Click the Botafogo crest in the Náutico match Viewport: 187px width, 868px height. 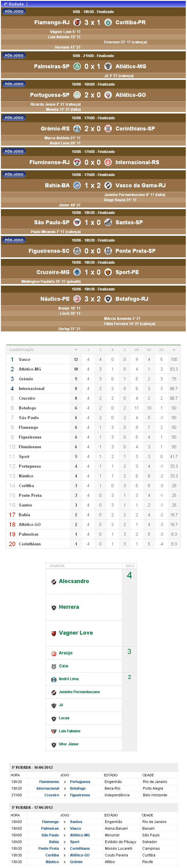108,299
